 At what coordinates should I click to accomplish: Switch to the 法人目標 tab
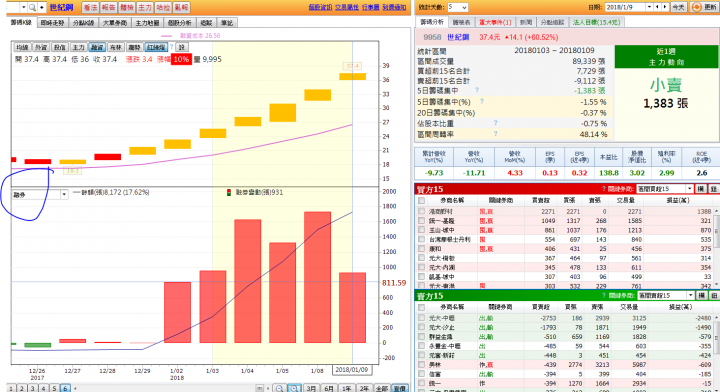click(x=596, y=22)
